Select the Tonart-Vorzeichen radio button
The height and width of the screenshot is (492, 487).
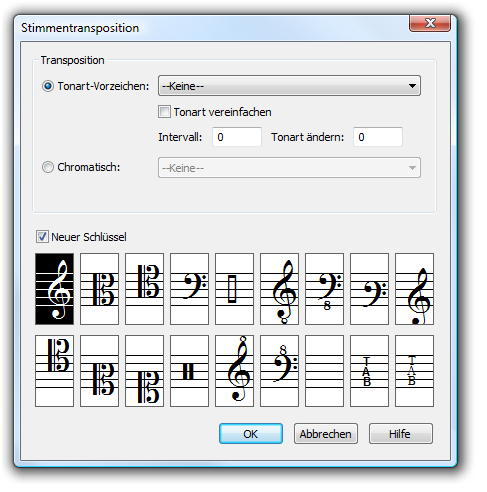[x=48, y=86]
